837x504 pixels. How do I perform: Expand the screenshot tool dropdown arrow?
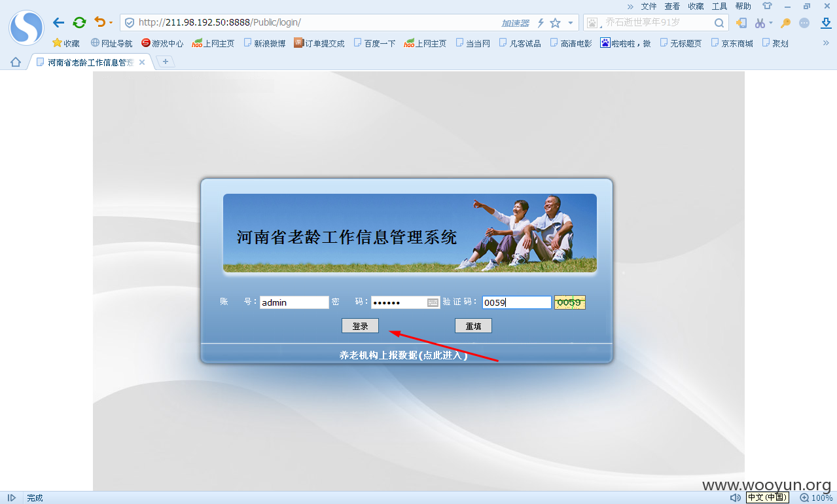point(770,23)
